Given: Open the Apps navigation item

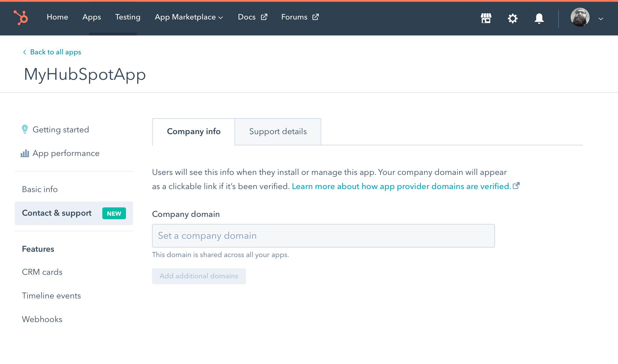Looking at the screenshot, I should (92, 17).
